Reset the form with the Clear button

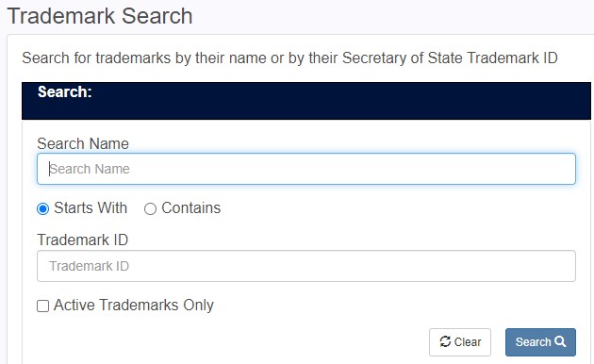(x=460, y=342)
